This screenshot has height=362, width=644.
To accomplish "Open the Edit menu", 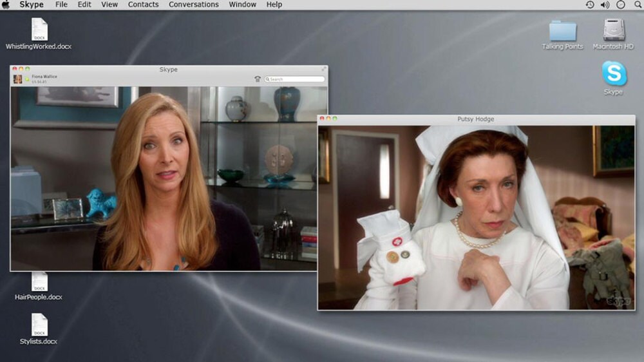I will [x=84, y=5].
